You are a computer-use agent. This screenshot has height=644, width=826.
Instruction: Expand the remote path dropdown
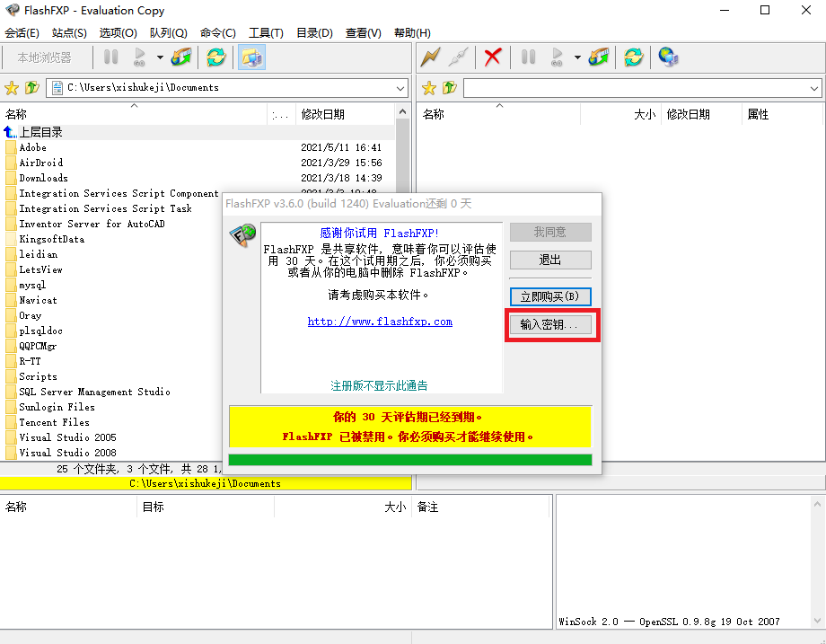click(x=814, y=88)
